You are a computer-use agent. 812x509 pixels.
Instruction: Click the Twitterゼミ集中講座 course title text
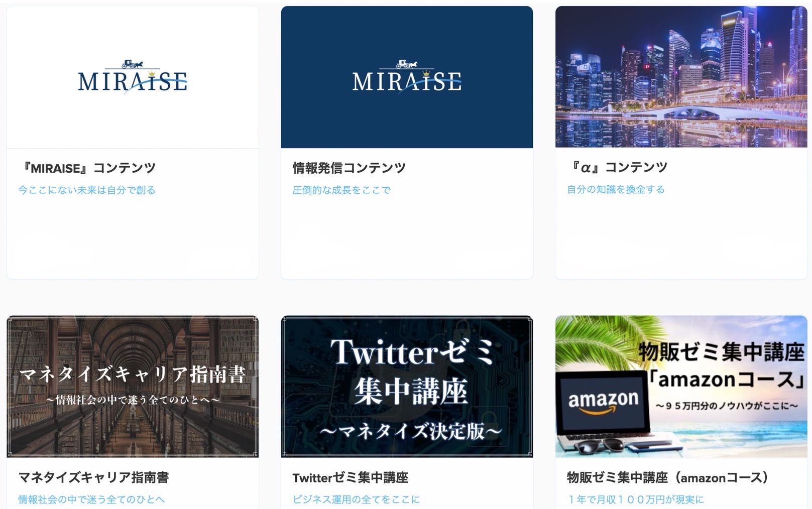coord(351,477)
